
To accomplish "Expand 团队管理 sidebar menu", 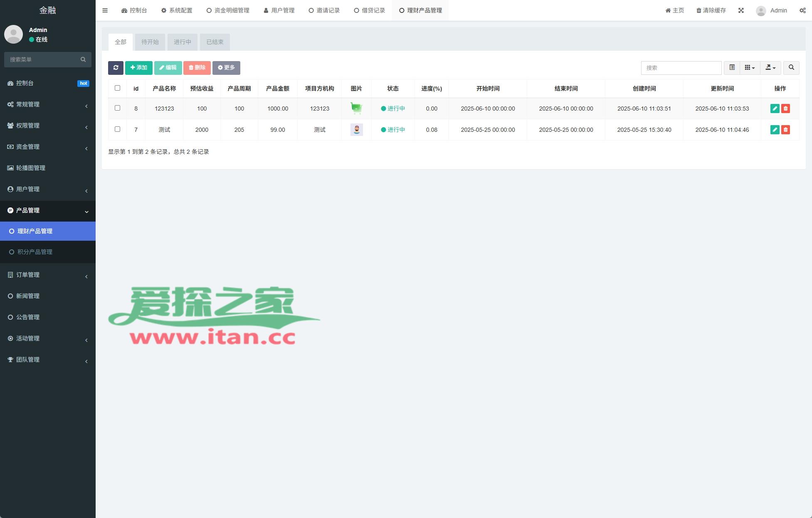I will pyautogui.click(x=48, y=360).
